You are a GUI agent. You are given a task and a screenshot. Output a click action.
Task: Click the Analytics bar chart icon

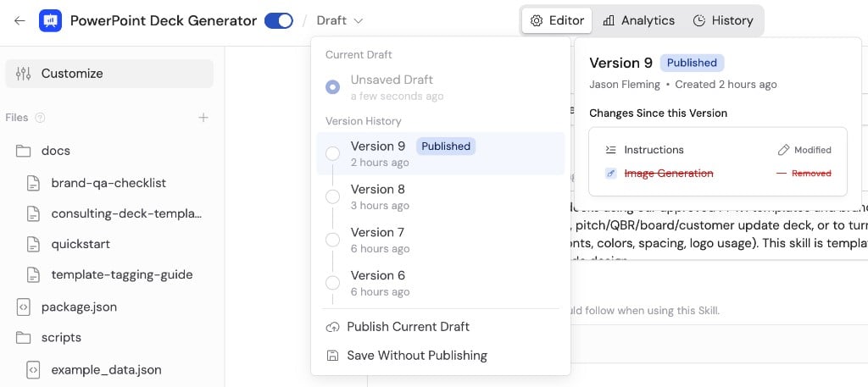(609, 21)
